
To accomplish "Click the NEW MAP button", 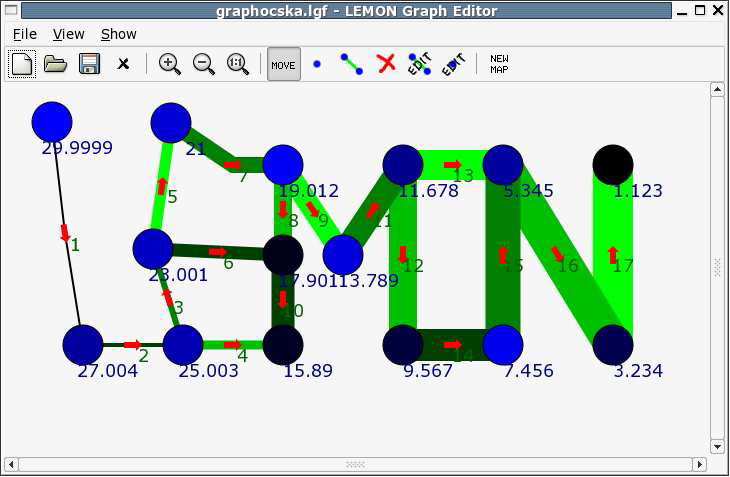I will (499, 64).
